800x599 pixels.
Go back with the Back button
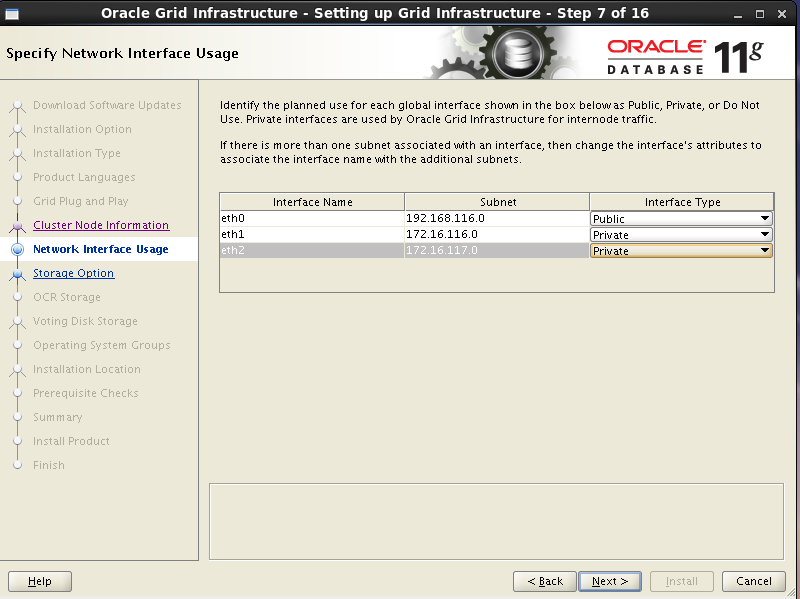click(x=545, y=581)
